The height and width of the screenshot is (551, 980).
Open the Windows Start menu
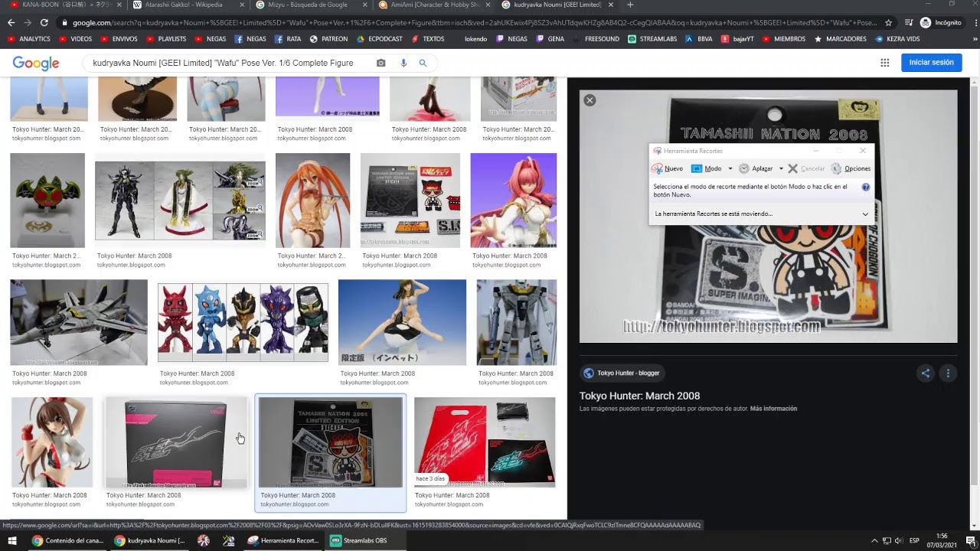[11, 540]
